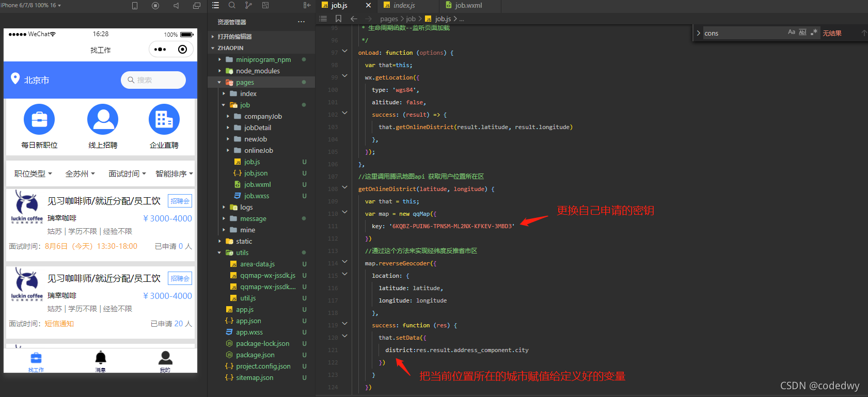The height and width of the screenshot is (397, 868).
Task: Click the split layout icon in sidebar header
Action: tap(265, 5)
